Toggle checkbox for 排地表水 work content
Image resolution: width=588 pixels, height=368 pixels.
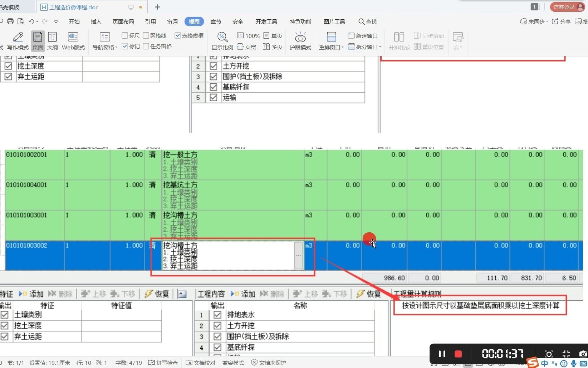(217, 315)
